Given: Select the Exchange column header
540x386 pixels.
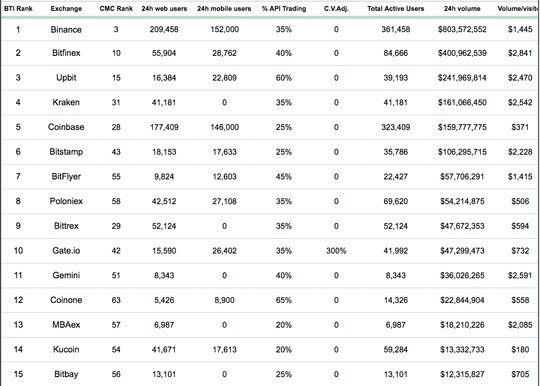Looking at the screenshot, I should click(x=66, y=9).
